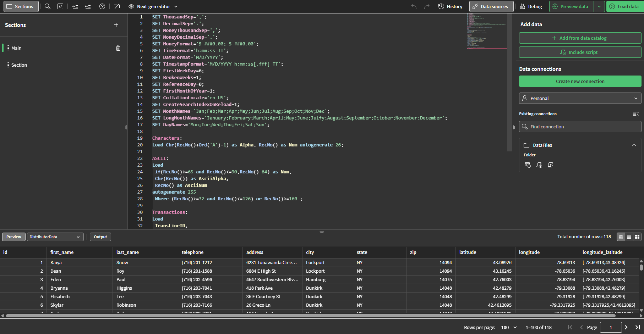Viewport: 644px width, 334px height.
Task: Insert include script from DataFiles
Action: [x=551, y=165]
